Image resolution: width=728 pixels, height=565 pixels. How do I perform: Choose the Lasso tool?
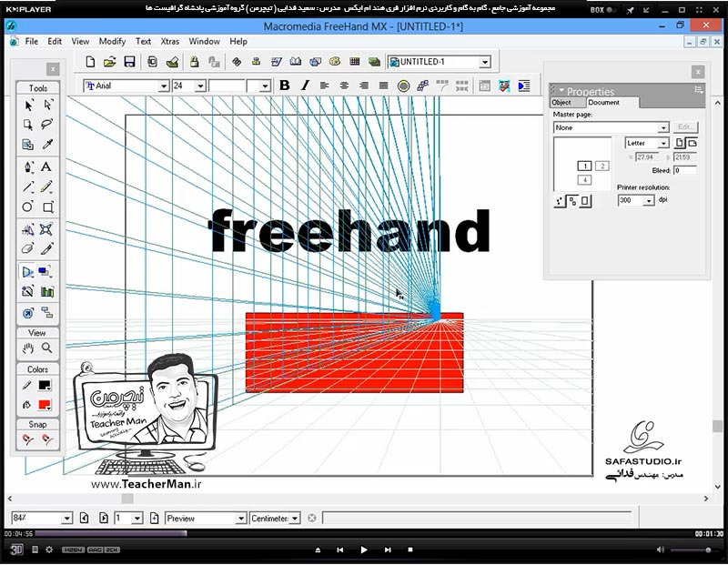pyautogui.click(x=47, y=125)
